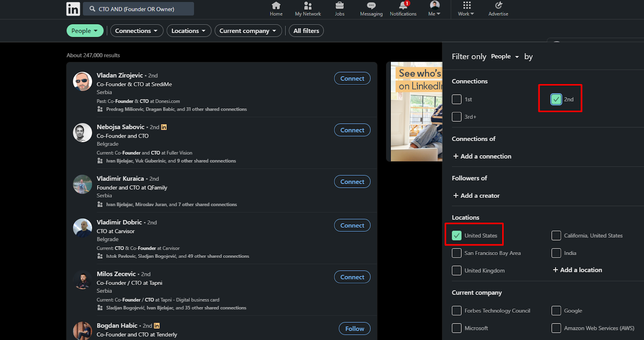Click shared connections icon under Vladimir Kuraica
644x340 pixels.
pyautogui.click(x=100, y=205)
